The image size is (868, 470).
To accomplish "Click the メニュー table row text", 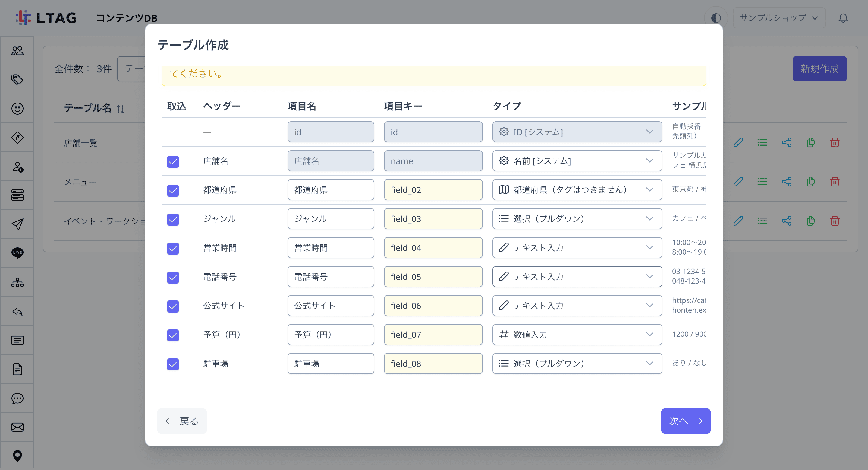I will [80, 182].
